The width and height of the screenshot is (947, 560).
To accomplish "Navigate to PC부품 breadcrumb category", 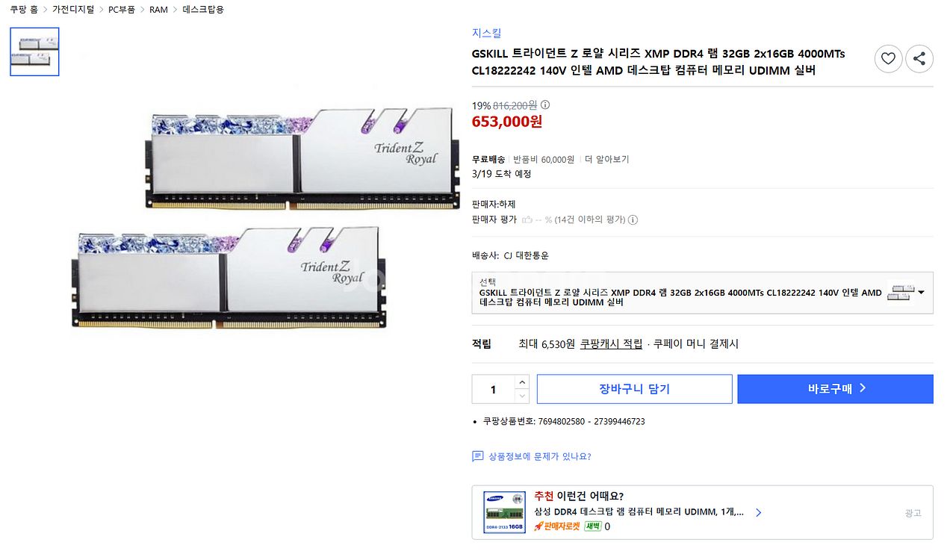I will [122, 10].
